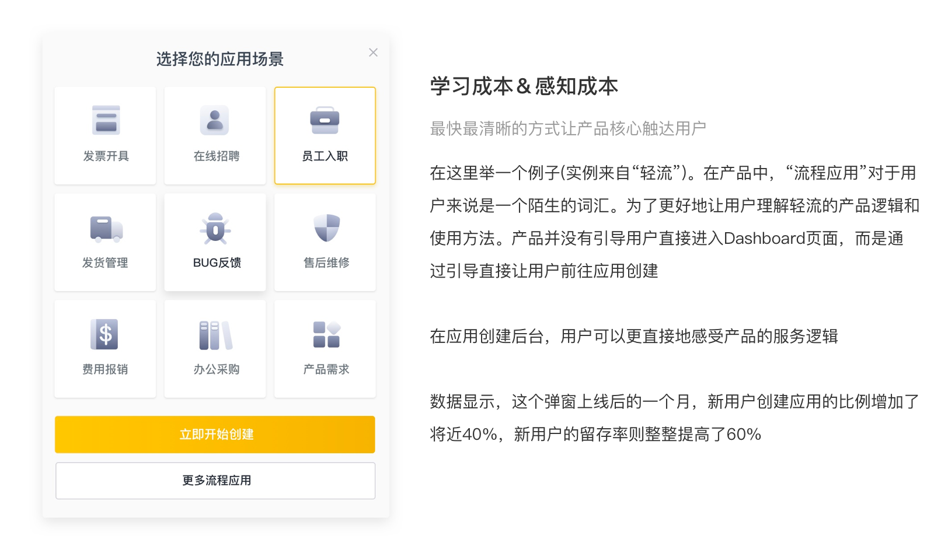Click the BUG反馈 label text
Screen dimensions: 934x560
coord(217,263)
